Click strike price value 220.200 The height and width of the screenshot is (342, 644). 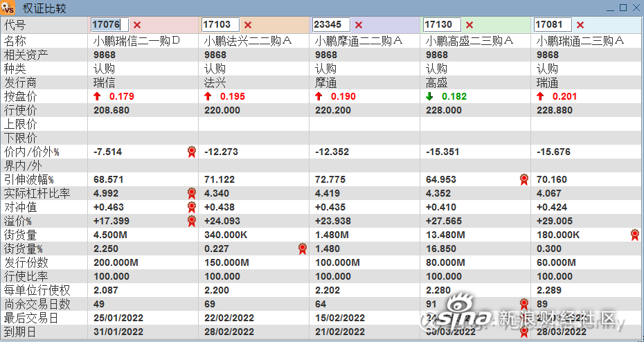coord(332,111)
